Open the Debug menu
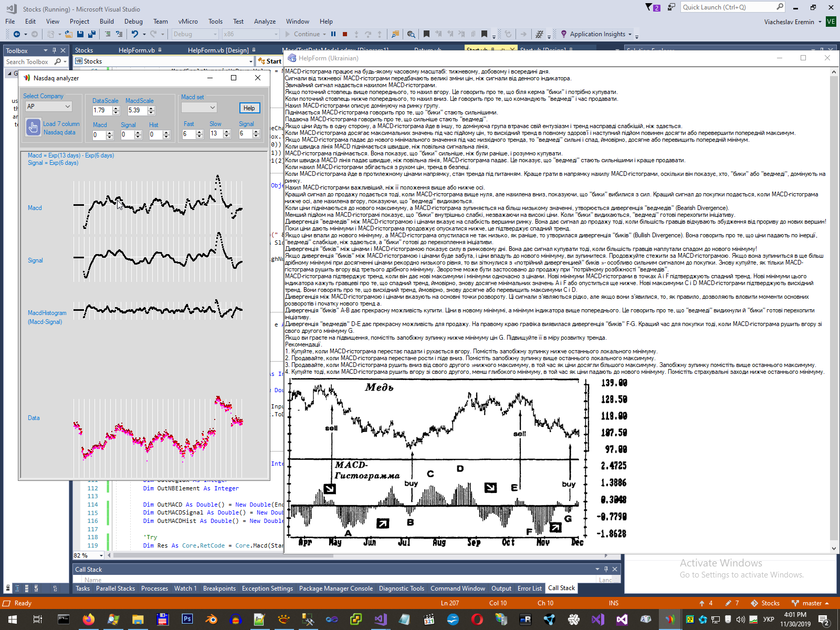The width and height of the screenshot is (840, 630). 133,22
